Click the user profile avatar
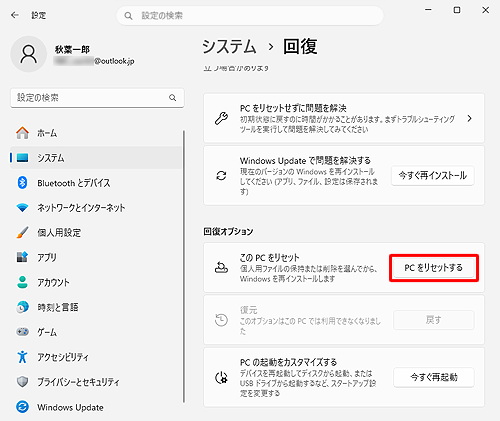500x421 pixels. coord(29,54)
